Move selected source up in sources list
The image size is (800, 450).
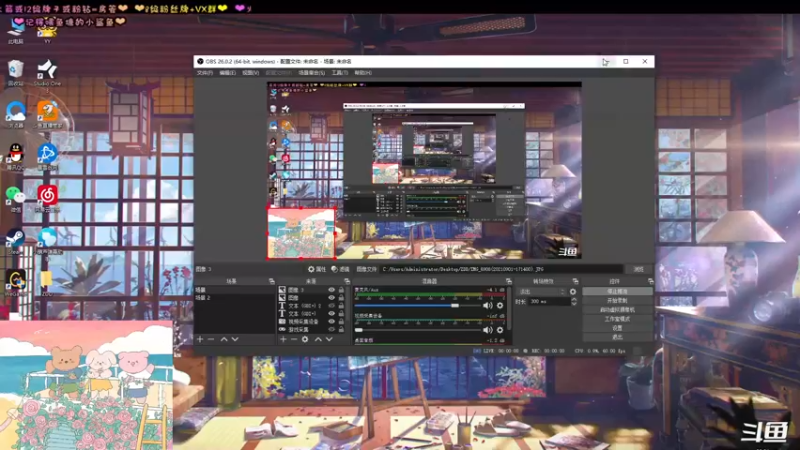click(x=318, y=339)
